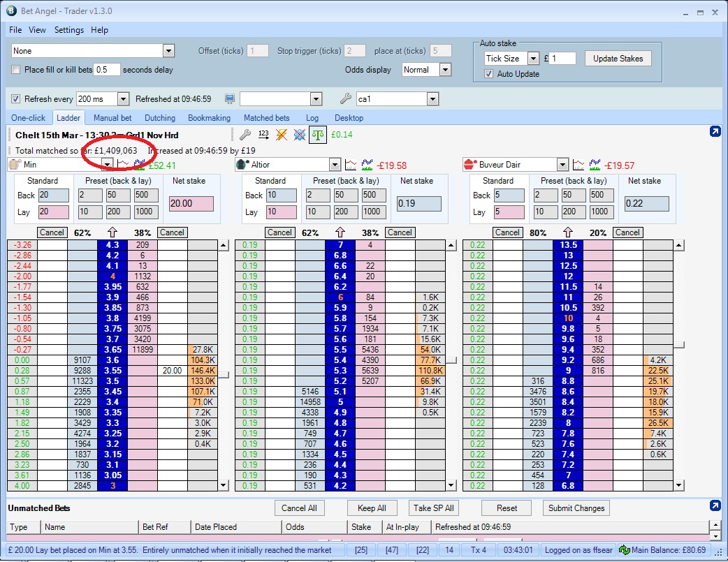728x562 pixels.
Task: Select the green scales hedge icon
Action: click(x=318, y=134)
